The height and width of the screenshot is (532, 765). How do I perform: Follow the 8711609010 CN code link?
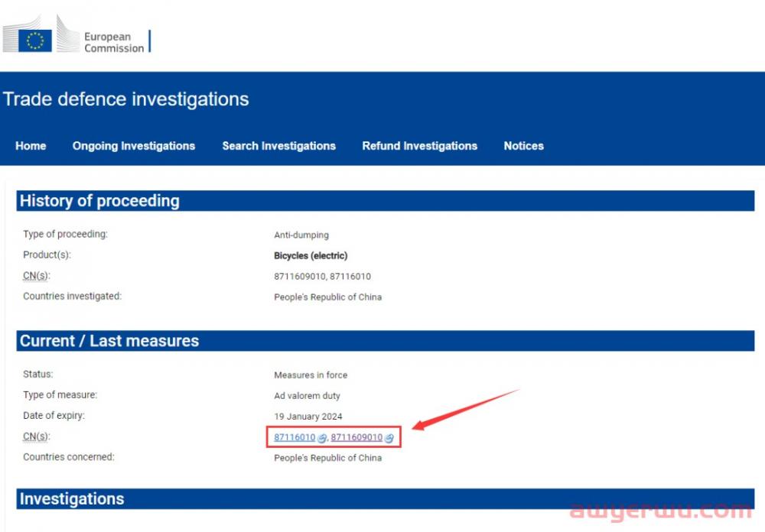(x=356, y=437)
